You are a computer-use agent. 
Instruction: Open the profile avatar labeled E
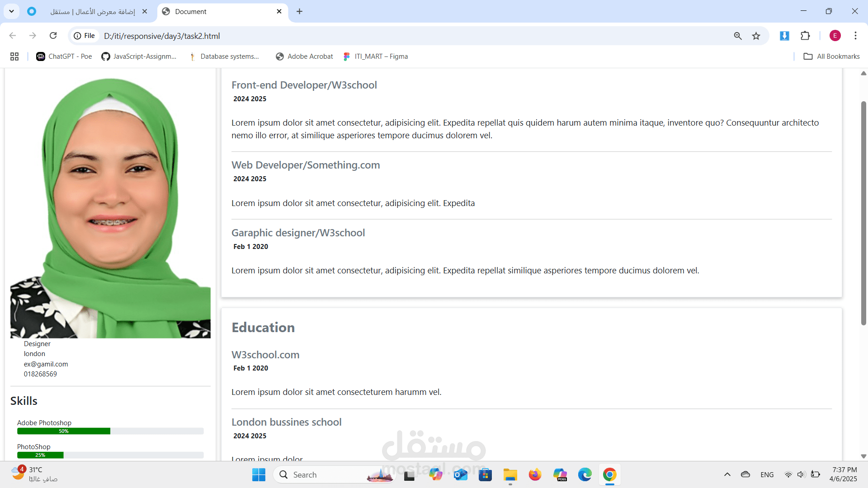click(x=835, y=36)
